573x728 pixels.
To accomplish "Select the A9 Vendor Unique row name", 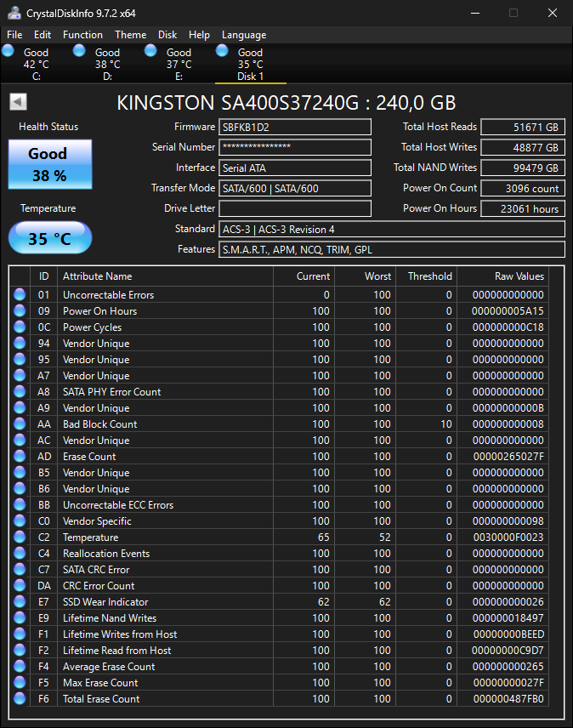I will tap(96, 407).
